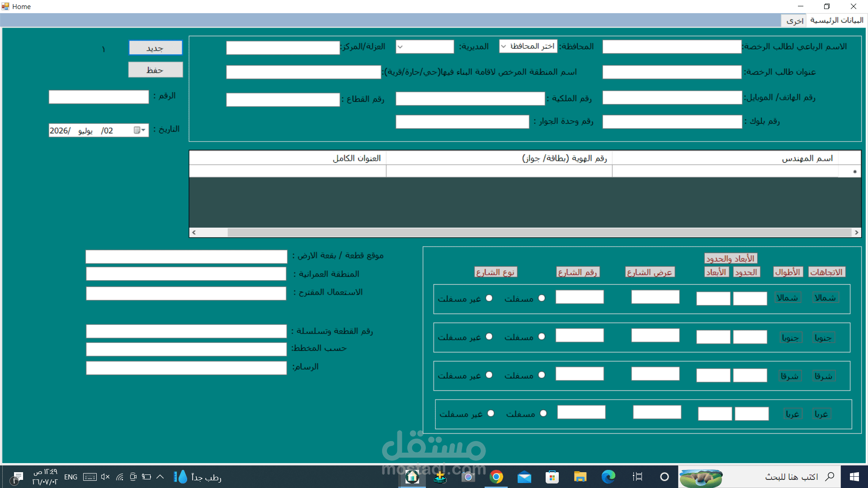Viewport: 868px width, 488px height.
Task: Click the street width field in شمالا row
Action: pos(655,297)
